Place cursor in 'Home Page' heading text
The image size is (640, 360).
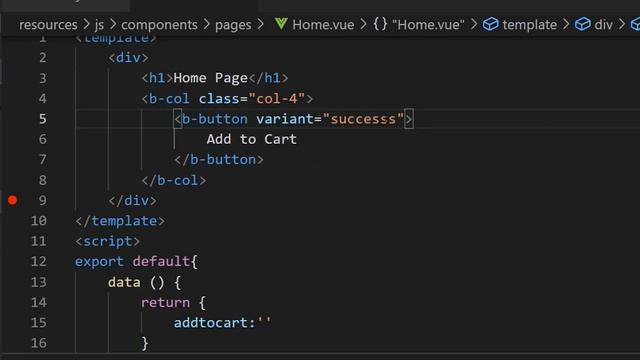coord(210,78)
